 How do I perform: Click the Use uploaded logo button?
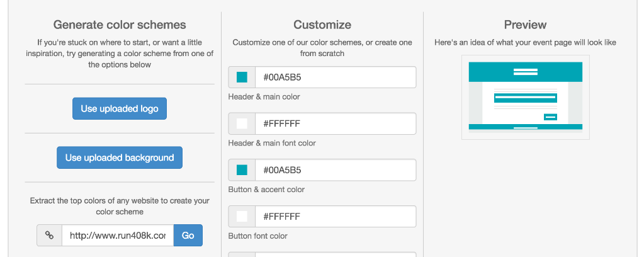[120, 108]
